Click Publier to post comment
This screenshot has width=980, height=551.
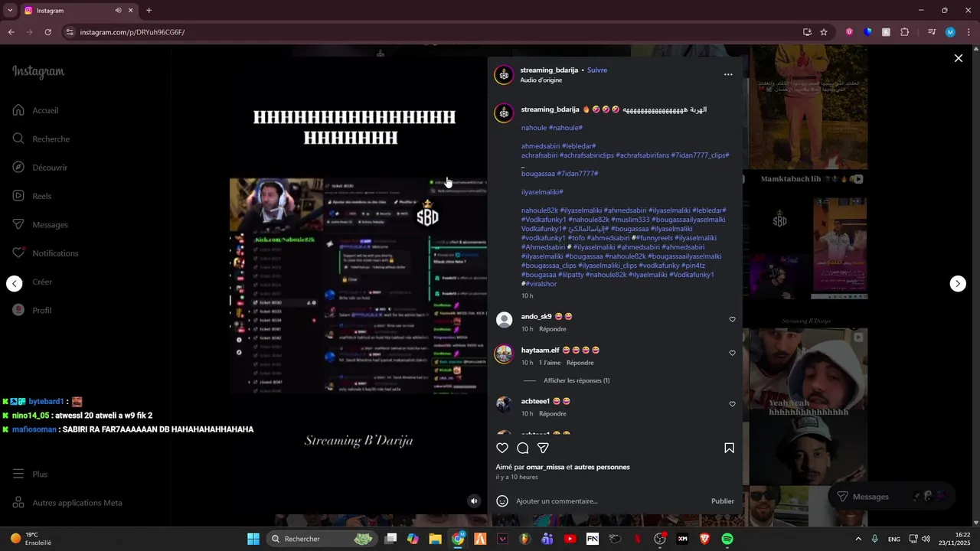722,501
